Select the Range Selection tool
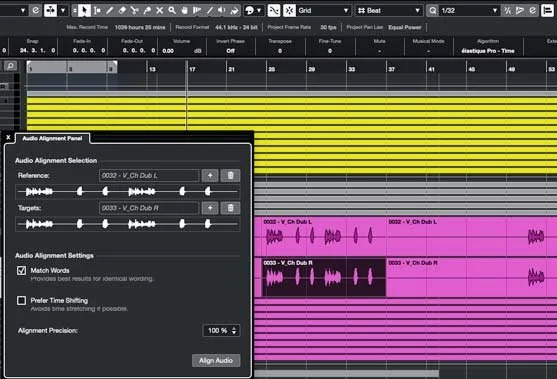 click(97, 11)
